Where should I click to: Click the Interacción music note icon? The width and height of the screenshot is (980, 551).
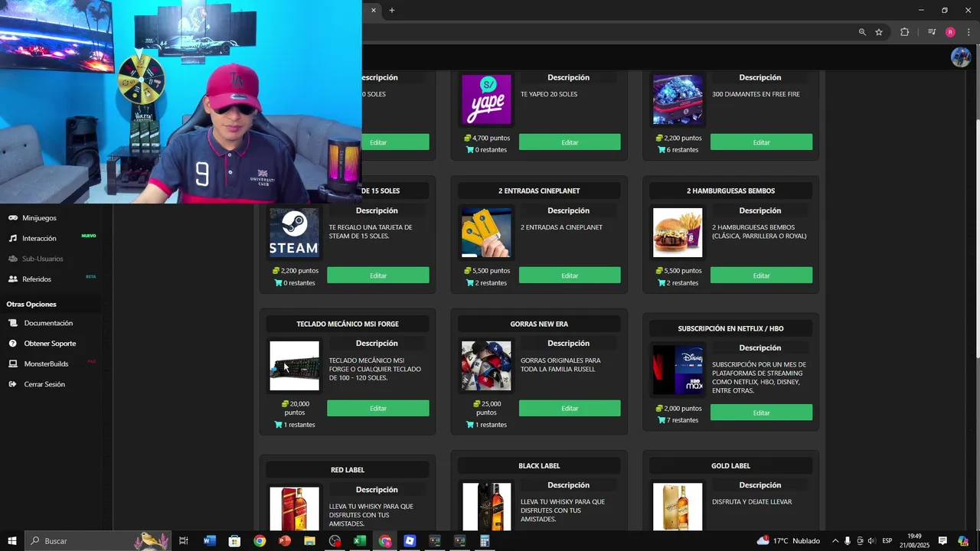(x=13, y=238)
